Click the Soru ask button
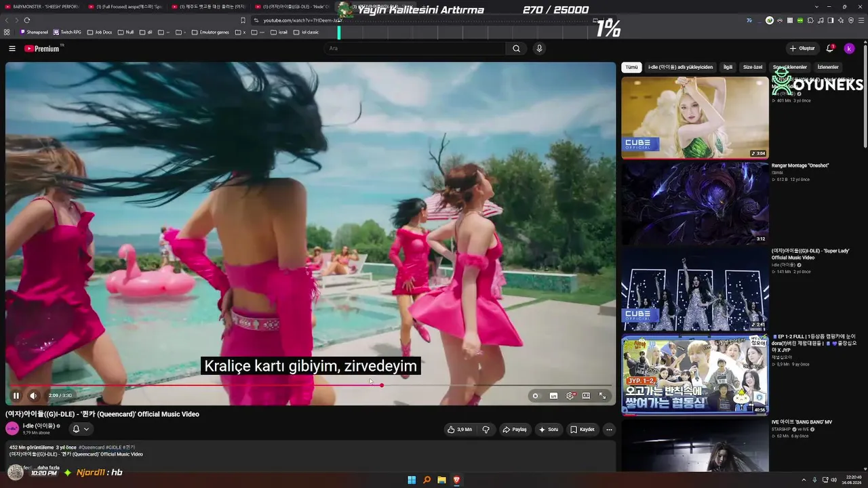The image size is (868, 488). [x=548, y=429]
